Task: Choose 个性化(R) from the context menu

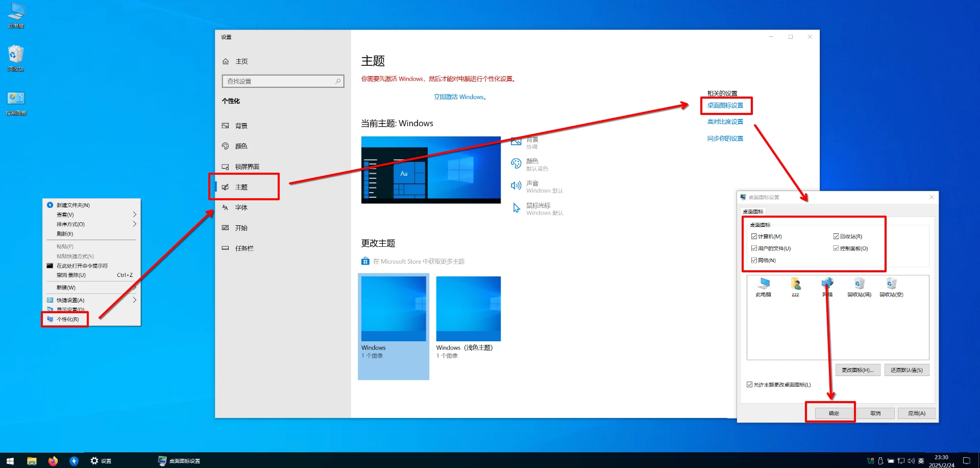Action: click(x=68, y=319)
